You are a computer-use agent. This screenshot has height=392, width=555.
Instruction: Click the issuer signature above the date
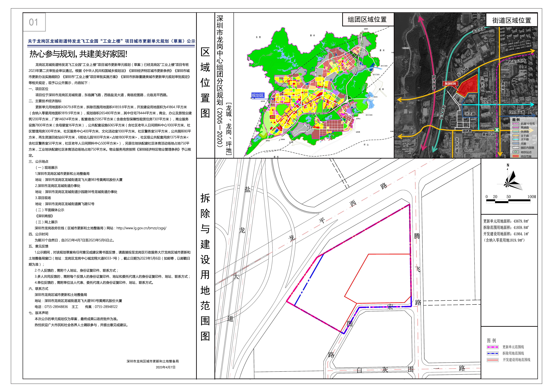click(x=153, y=361)
